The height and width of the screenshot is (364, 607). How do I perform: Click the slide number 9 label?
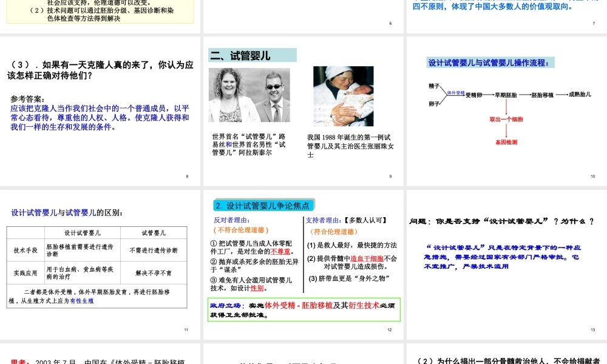pos(390,177)
